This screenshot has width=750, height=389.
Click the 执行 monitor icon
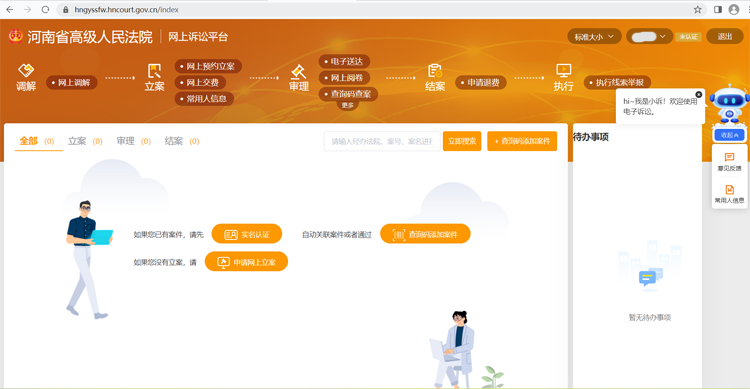point(563,71)
